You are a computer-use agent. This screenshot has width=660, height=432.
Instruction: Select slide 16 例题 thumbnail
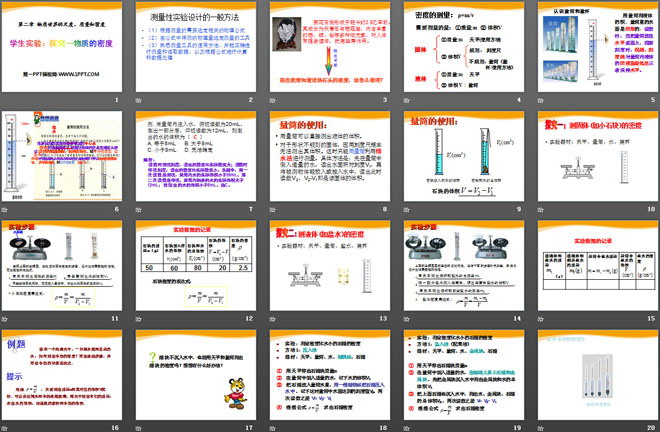62,375
